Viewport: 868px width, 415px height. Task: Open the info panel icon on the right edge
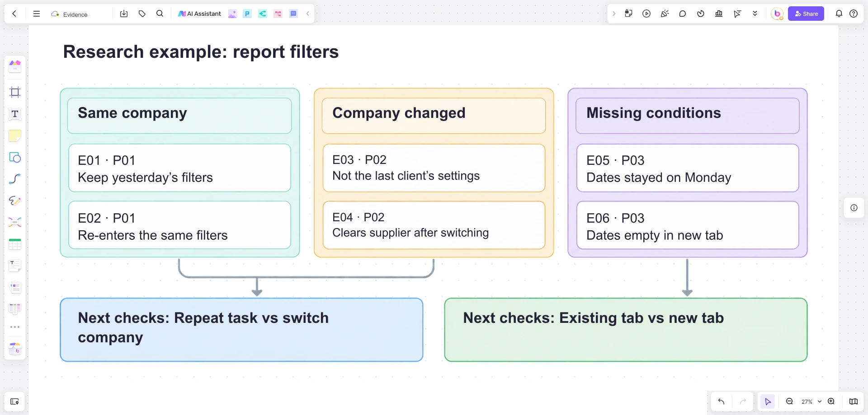[854, 208]
